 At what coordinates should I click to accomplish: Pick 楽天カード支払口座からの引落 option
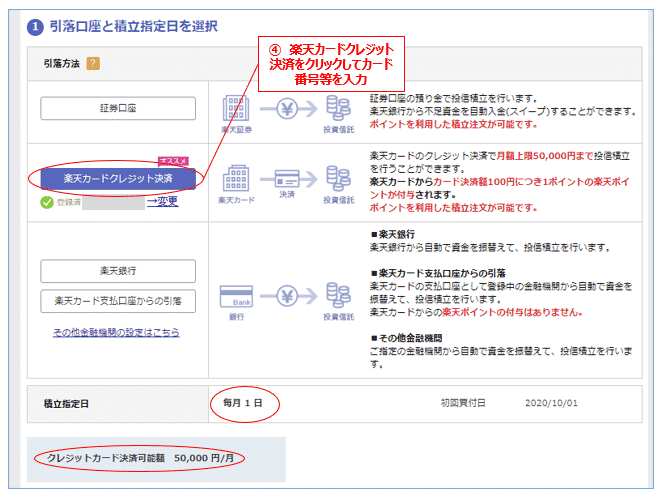[x=118, y=300]
